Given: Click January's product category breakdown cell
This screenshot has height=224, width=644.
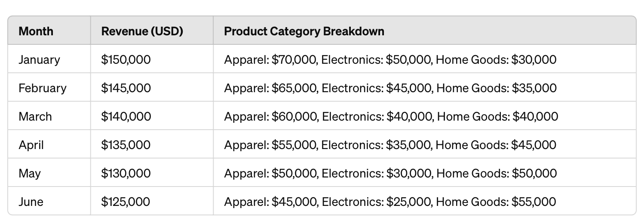Looking at the screenshot, I should 390,59.
